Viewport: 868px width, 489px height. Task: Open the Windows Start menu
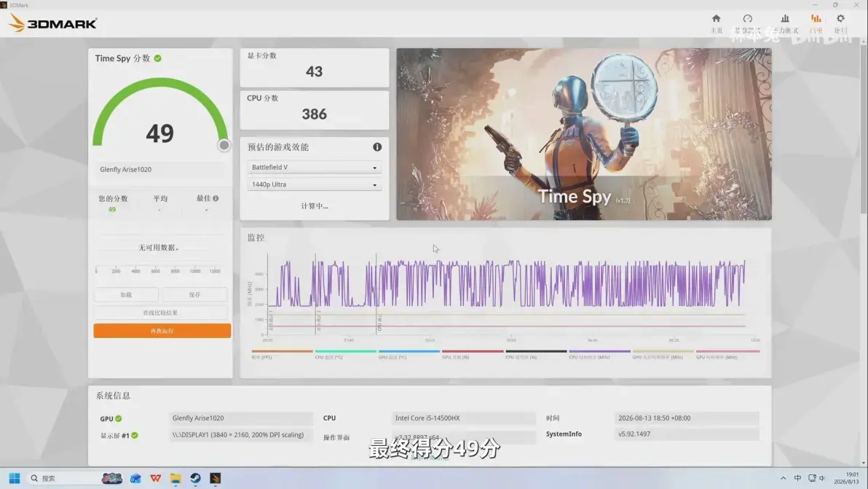[15, 478]
